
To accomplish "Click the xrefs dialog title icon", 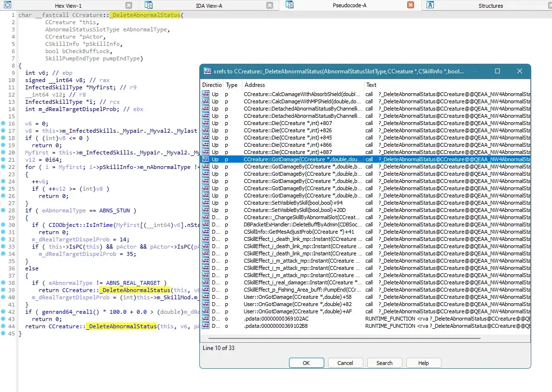I will click(x=207, y=71).
